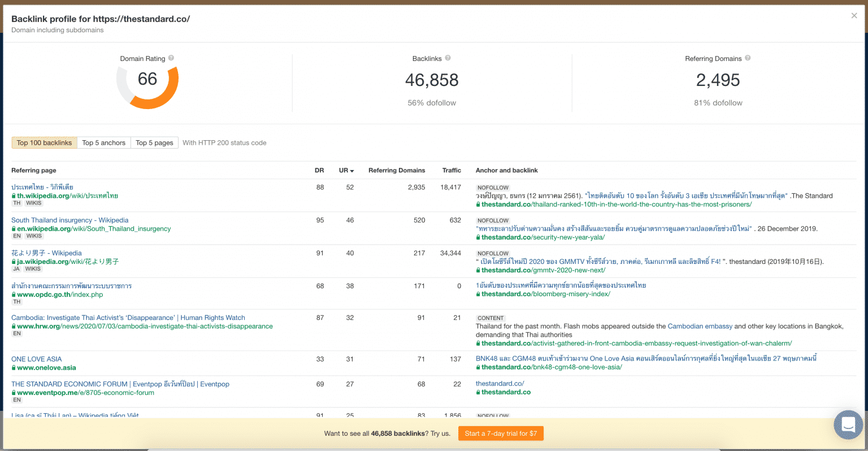This screenshot has height=451, width=868.
Task: Click the 46,858 backlinks count
Action: (x=432, y=80)
